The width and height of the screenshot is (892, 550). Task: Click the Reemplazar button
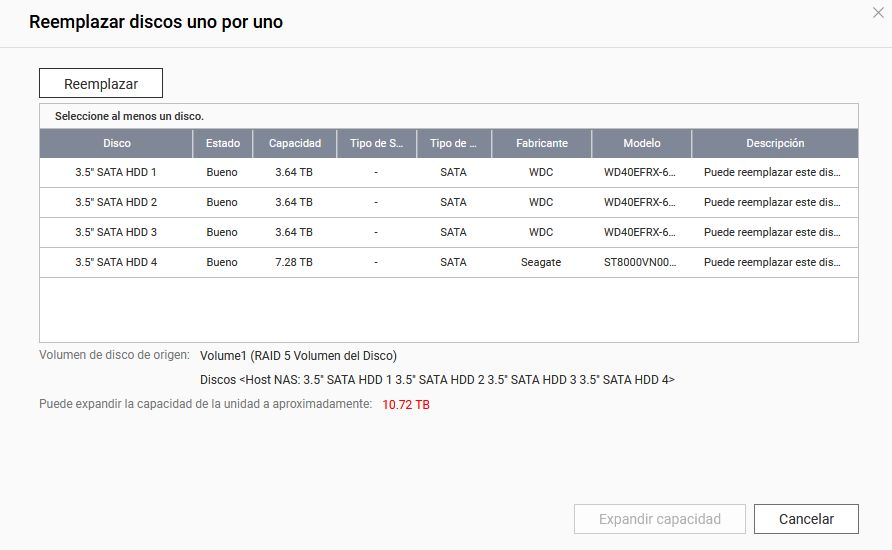coord(101,84)
